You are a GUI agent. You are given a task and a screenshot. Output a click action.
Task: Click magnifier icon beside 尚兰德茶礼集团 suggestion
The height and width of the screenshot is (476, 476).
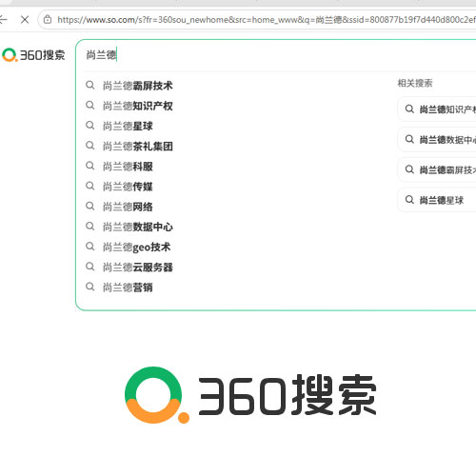coord(90,146)
